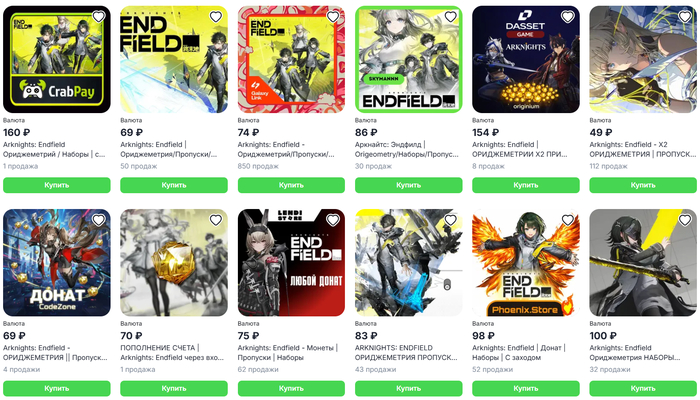The image size is (700, 400).
Task: Click heart on the 100 ₽ listing
Action: point(685,220)
